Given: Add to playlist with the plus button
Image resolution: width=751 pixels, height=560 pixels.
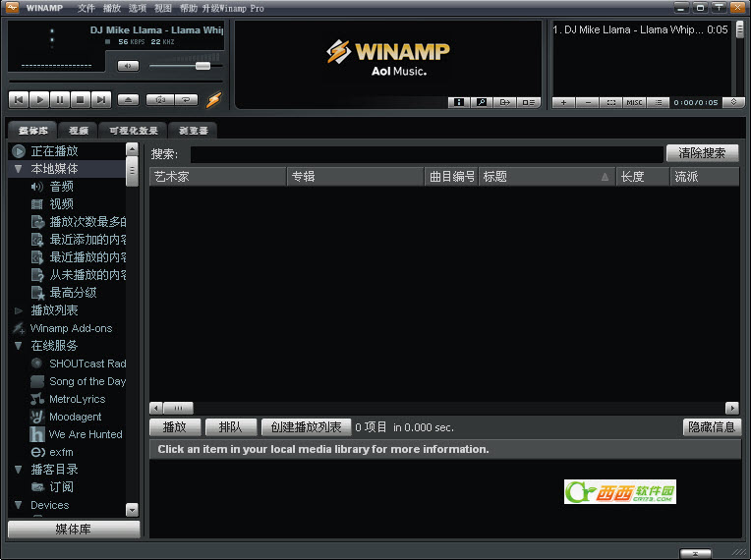Looking at the screenshot, I should click(x=563, y=102).
